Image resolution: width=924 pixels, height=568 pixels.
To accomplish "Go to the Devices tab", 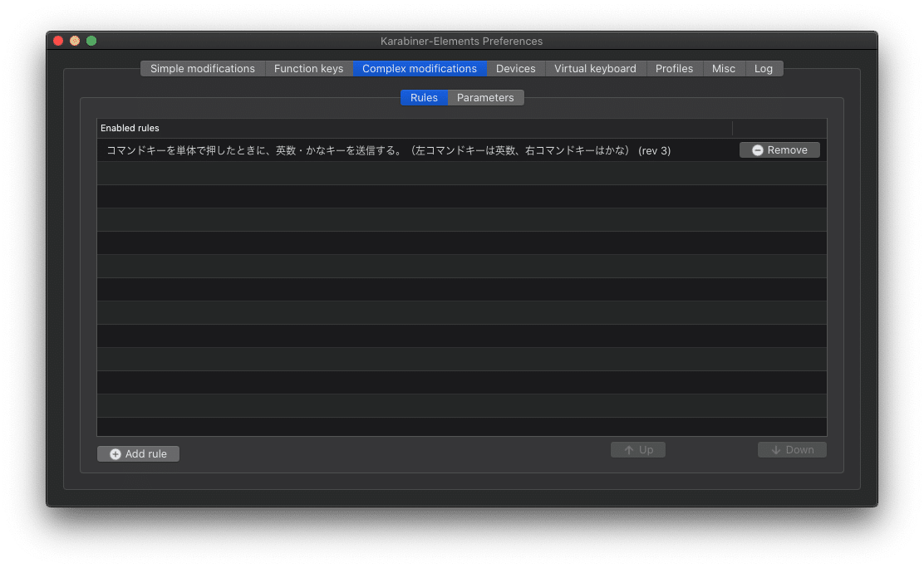I will coord(516,68).
